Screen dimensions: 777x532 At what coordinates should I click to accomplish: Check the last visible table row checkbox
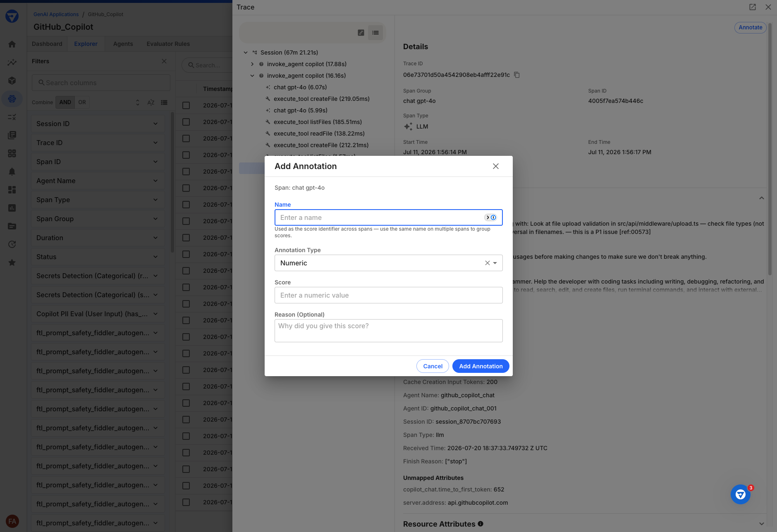(x=186, y=502)
